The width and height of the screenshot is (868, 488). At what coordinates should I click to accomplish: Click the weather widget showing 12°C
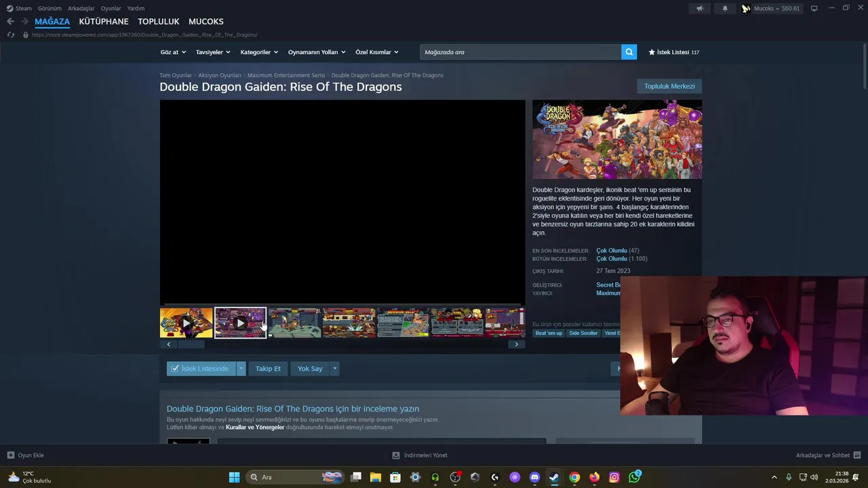(x=29, y=477)
